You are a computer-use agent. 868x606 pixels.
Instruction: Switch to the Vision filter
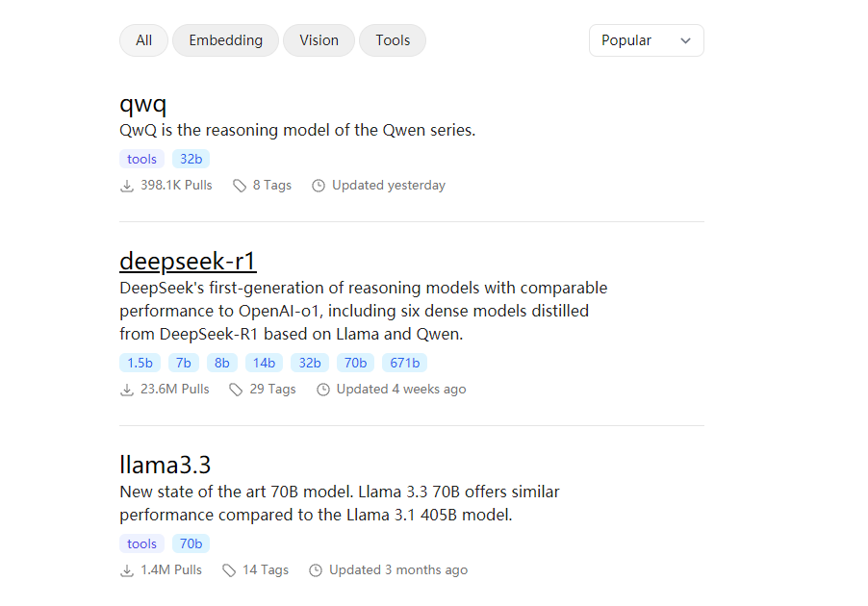pyautogui.click(x=319, y=40)
